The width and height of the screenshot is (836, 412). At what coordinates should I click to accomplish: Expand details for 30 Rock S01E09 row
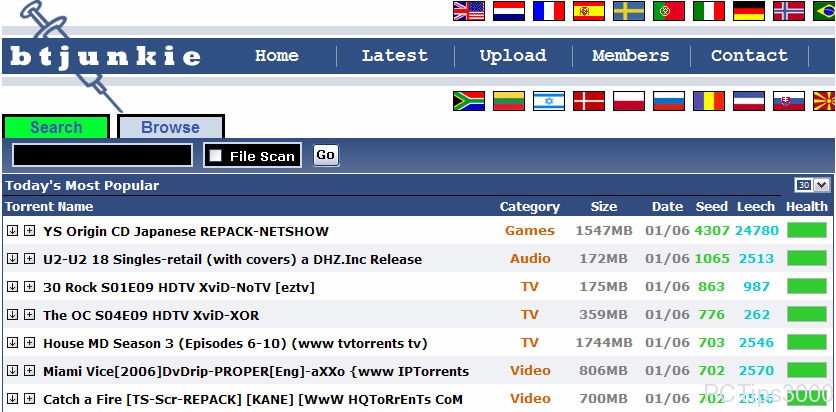[x=29, y=286]
